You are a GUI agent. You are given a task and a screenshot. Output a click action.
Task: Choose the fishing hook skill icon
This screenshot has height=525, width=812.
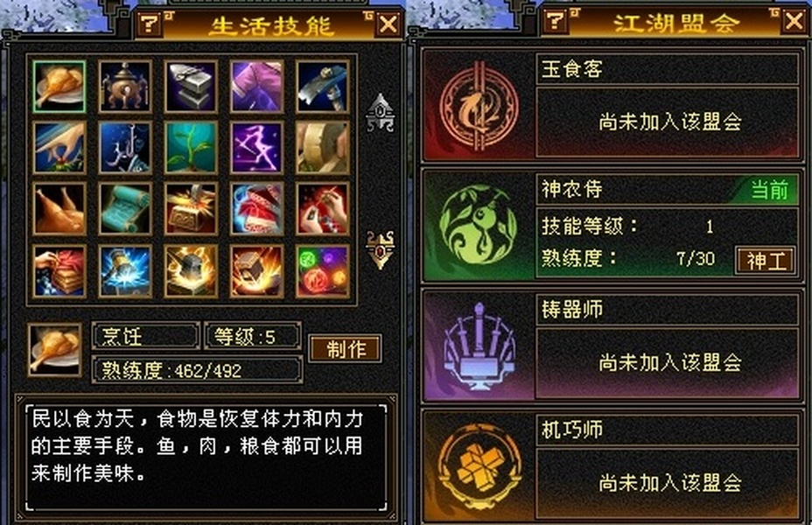pos(125,148)
